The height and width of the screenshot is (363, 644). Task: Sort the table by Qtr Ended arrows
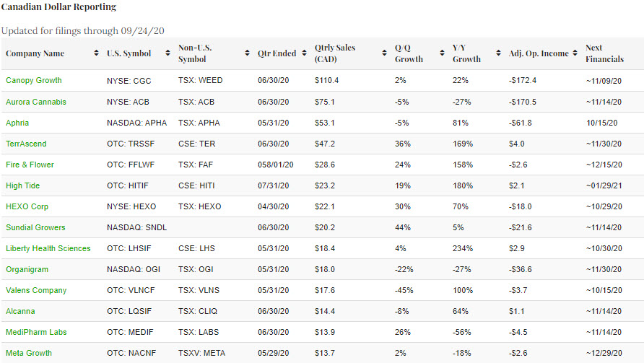302,53
